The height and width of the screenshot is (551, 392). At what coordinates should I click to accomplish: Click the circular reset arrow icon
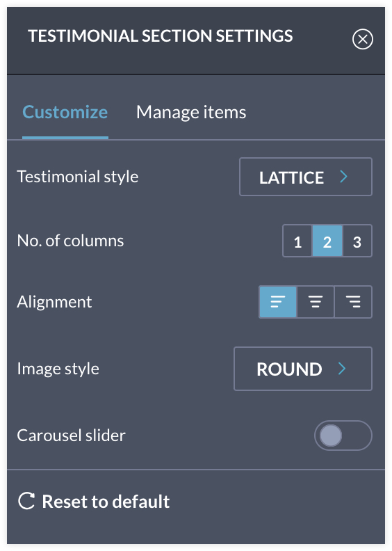coord(26,501)
